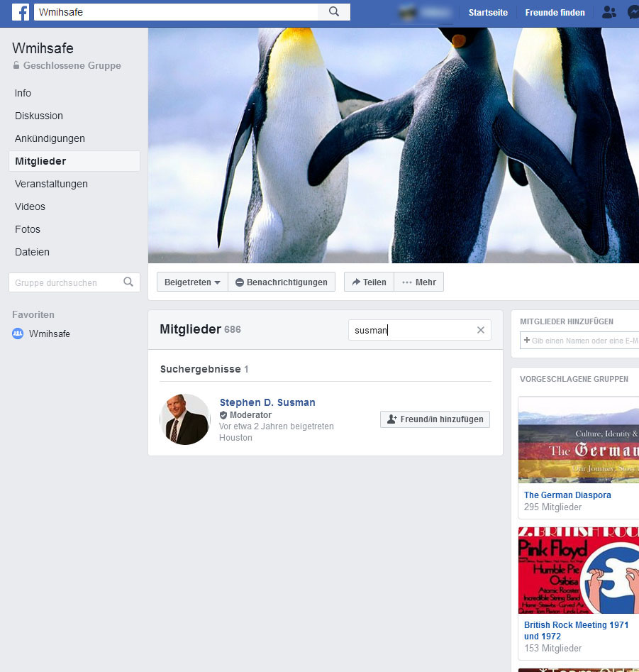639x672 pixels.
Task: Click the 'VORGESCHLAGENE GRUPPEN' heading
Action: point(574,379)
